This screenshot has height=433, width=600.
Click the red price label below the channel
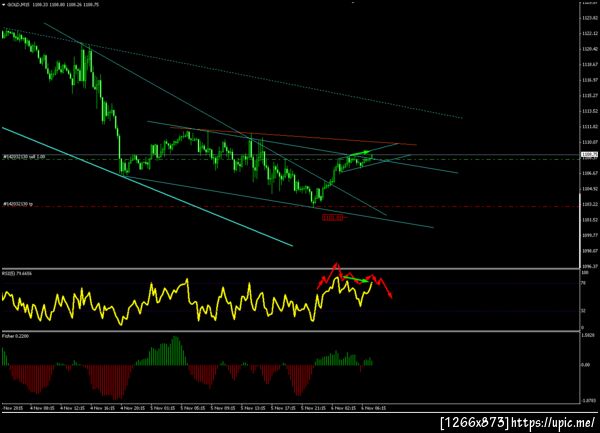click(x=333, y=218)
